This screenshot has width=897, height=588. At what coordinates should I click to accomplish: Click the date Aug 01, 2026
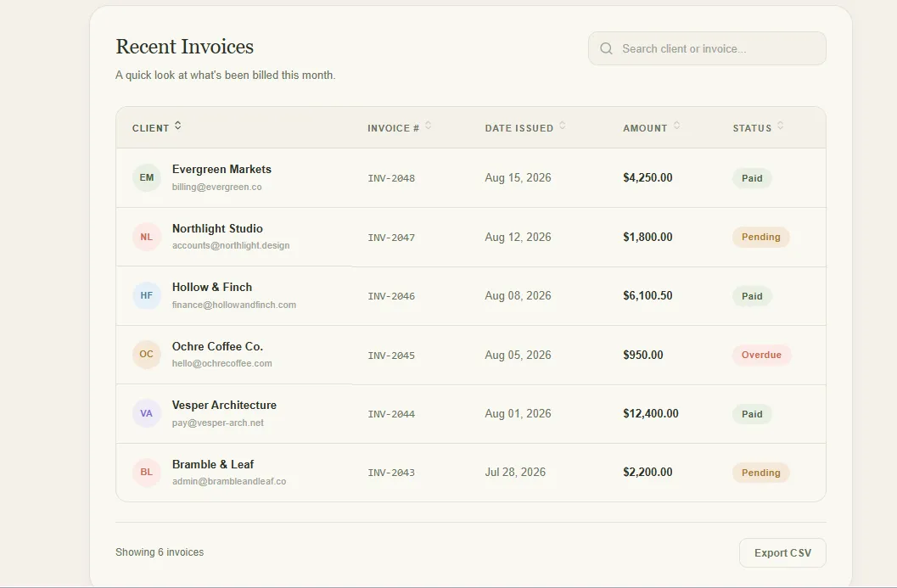pos(518,413)
